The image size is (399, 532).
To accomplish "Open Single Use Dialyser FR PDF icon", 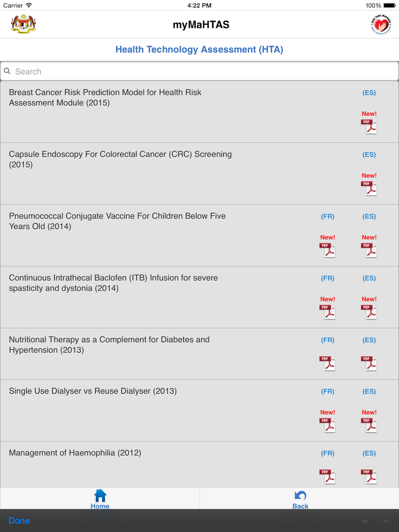I will click(328, 426).
